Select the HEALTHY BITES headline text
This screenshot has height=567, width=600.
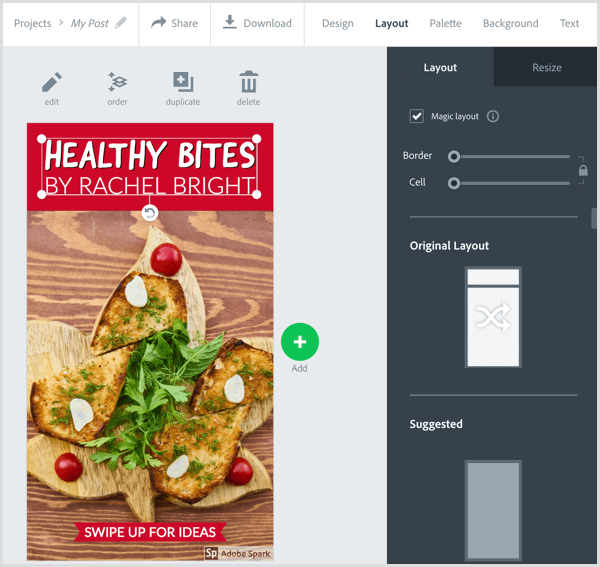pos(150,155)
